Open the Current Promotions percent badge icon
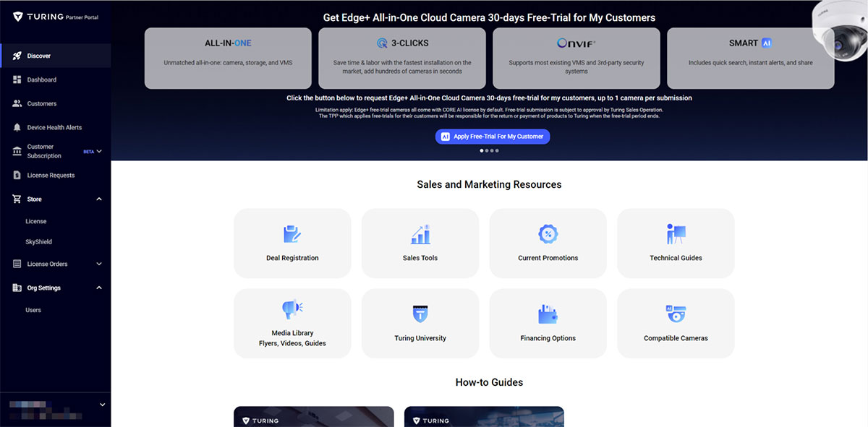868x427 pixels. (x=548, y=234)
